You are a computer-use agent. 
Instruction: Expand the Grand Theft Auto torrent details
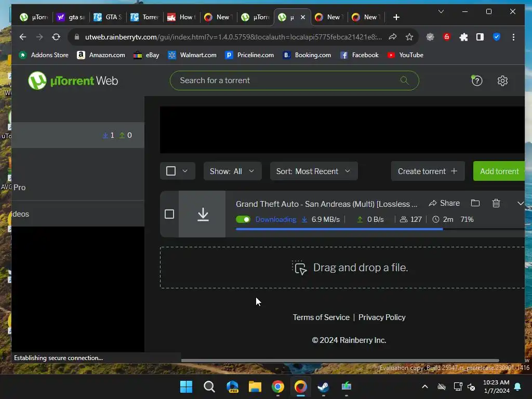(x=520, y=203)
